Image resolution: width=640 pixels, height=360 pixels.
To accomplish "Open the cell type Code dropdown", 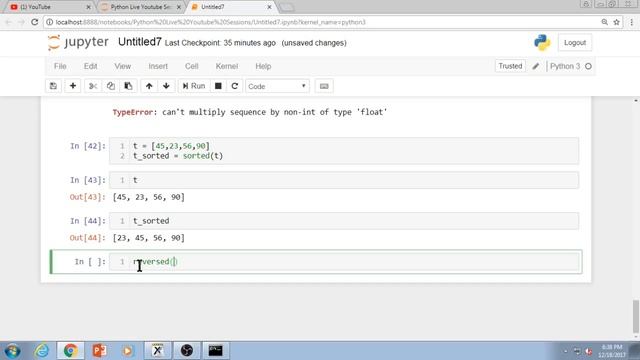I will [x=277, y=86].
